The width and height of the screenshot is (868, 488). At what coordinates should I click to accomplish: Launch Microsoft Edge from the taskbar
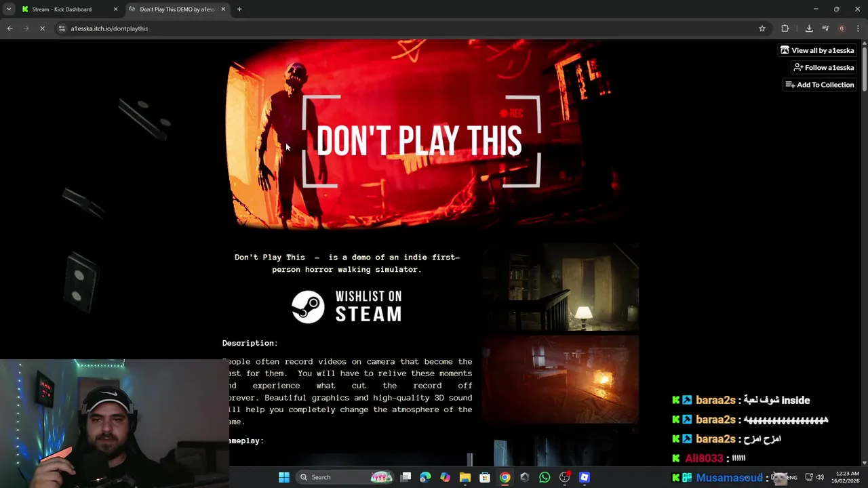point(425,477)
